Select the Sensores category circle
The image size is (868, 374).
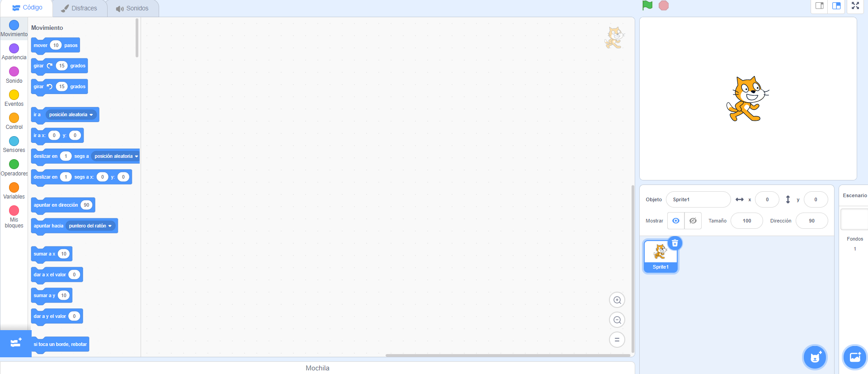click(x=14, y=141)
